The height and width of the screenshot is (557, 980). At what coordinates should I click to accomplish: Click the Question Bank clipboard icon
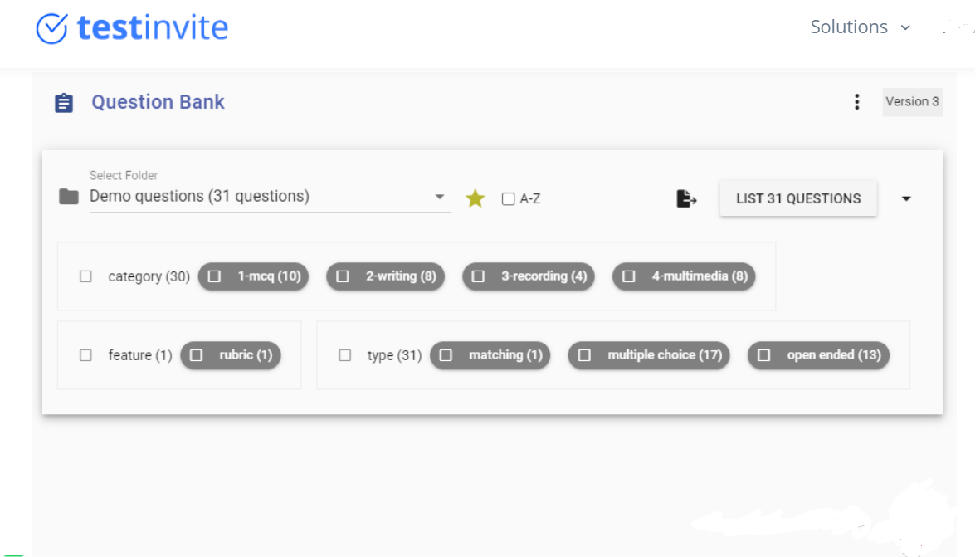tap(64, 103)
